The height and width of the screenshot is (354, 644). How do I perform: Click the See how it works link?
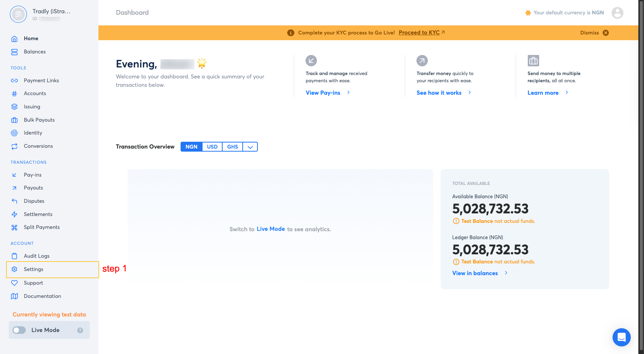tap(439, 93)
